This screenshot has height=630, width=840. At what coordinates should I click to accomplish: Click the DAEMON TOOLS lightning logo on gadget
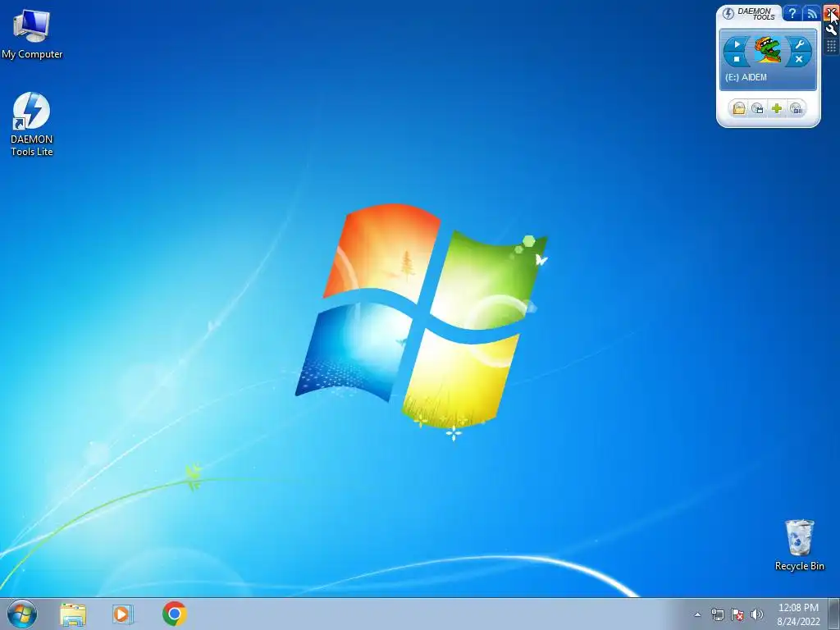pyautogui.click(x=728, y=13)
